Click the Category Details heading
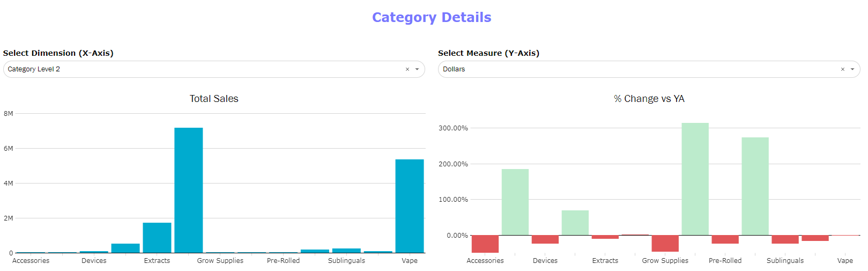This screenshot has width=868, height=271. (x=432, y=18)
